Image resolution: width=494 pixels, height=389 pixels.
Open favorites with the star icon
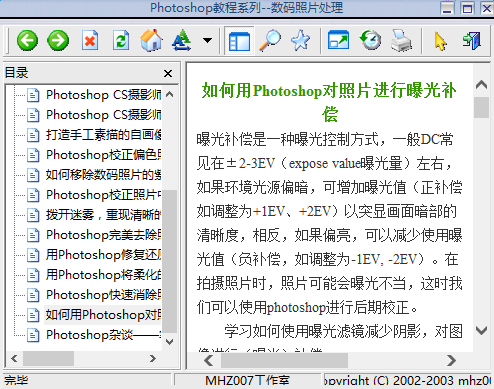[x=300, y=41]
